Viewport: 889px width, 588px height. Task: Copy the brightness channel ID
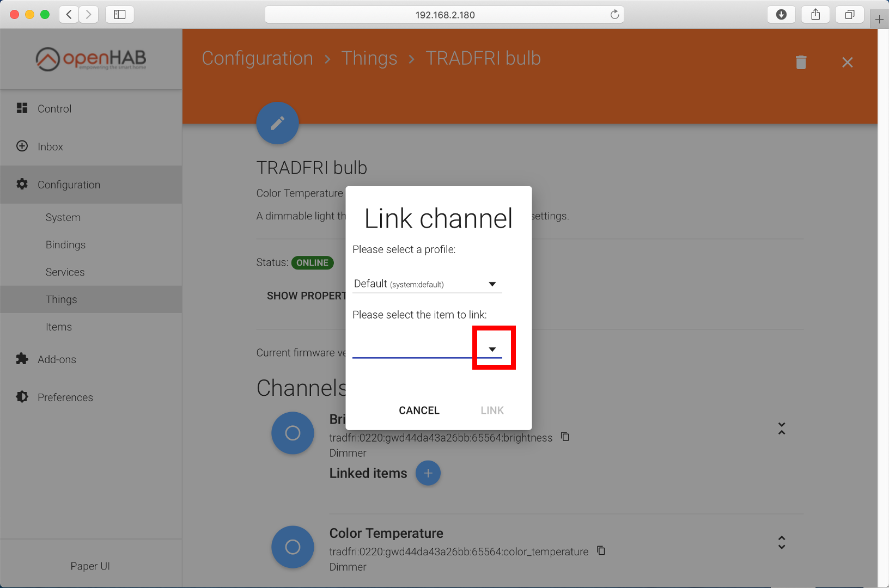[565, 437]
